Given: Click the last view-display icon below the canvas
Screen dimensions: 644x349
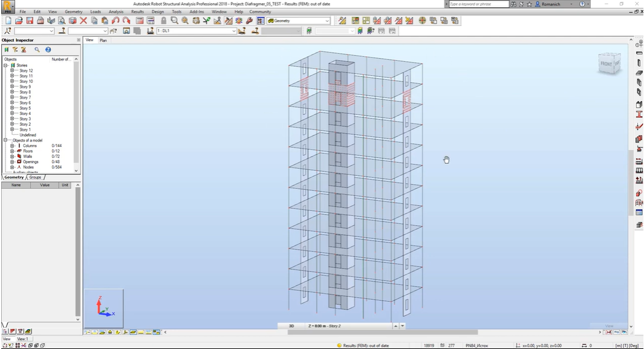Looking at the screenshot, I should pos(157,332).
